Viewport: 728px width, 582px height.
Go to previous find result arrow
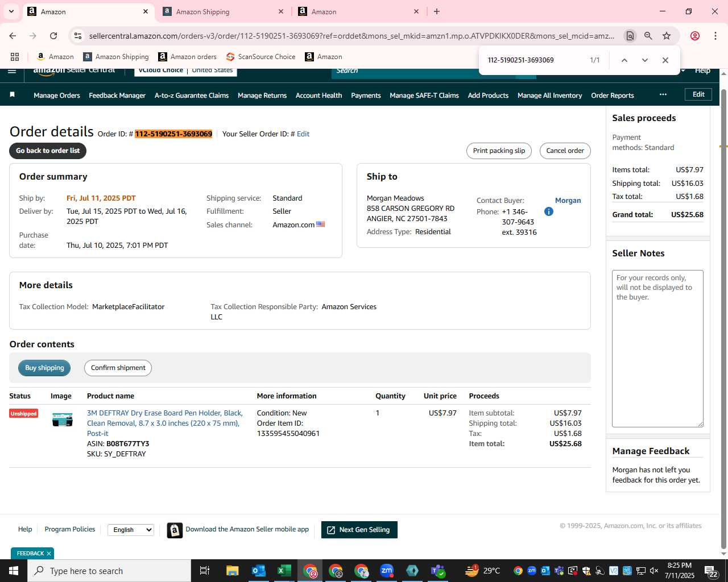pyautogui.click(x=624, y=60)
